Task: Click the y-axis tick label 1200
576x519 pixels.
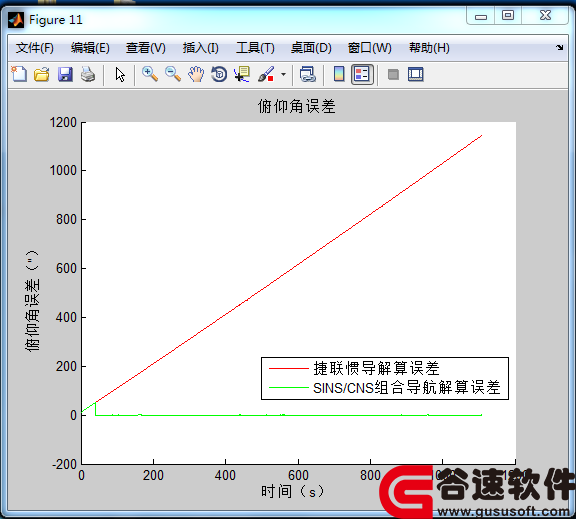Action: pos(63,122)
